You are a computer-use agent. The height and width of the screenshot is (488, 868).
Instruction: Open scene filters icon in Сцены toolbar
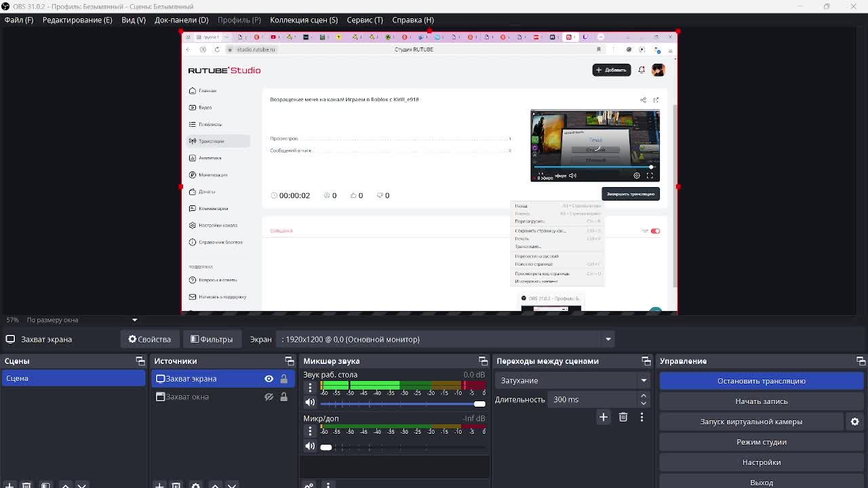45,485
